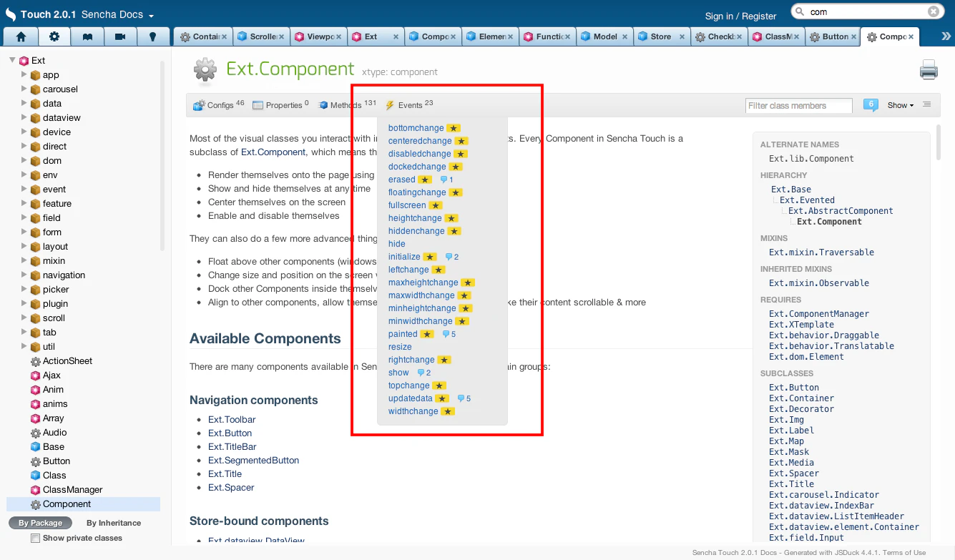Click the large gear icon beside Ext.Component title
955x560 pixels.
(x=205, y=69)
